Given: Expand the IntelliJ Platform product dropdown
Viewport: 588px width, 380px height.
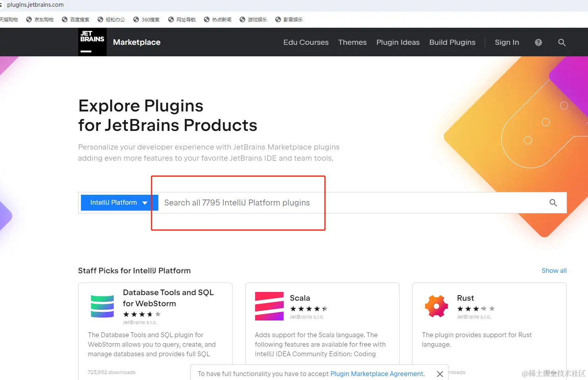Looking at the screenshot, I should [119, 203].
